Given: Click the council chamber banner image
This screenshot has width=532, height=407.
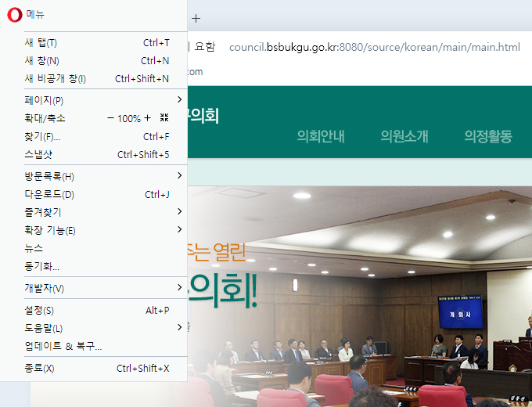Looking at the screenshot, I should click(x=360, y=296).
